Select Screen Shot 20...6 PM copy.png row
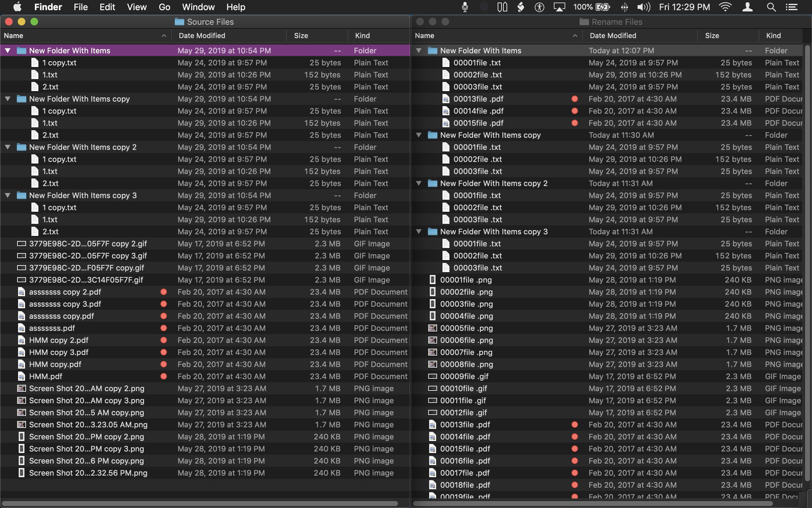812x508 pixels. [x=205, y=461]
